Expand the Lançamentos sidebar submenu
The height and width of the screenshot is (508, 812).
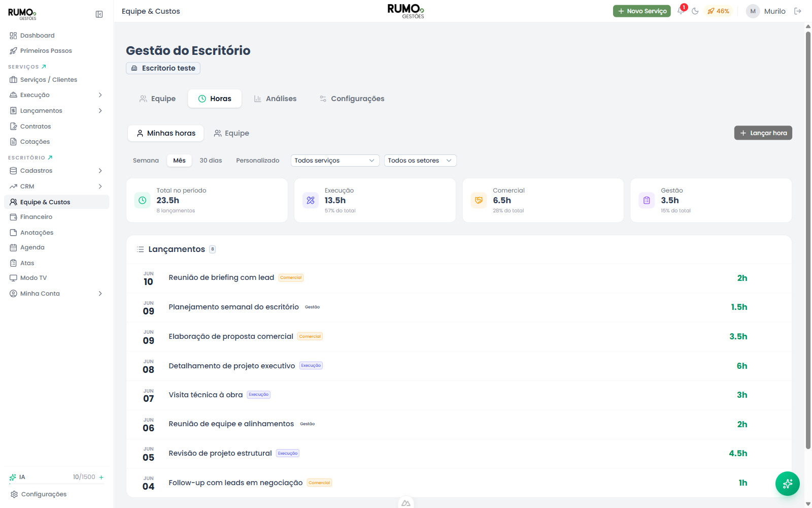click(x=100, y=111)
